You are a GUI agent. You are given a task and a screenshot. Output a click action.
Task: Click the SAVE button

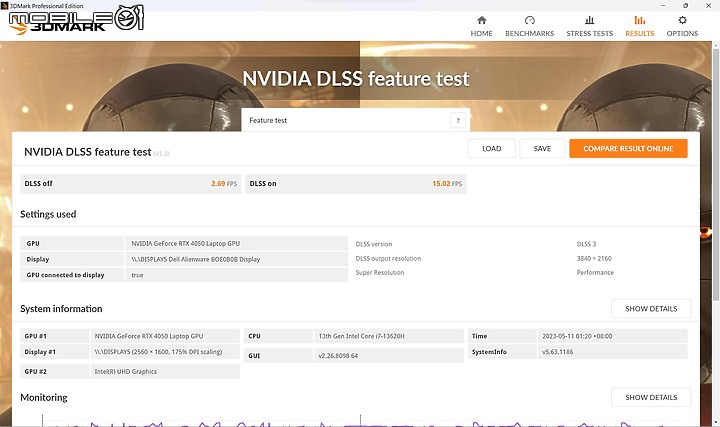click(x=542, y=149)
